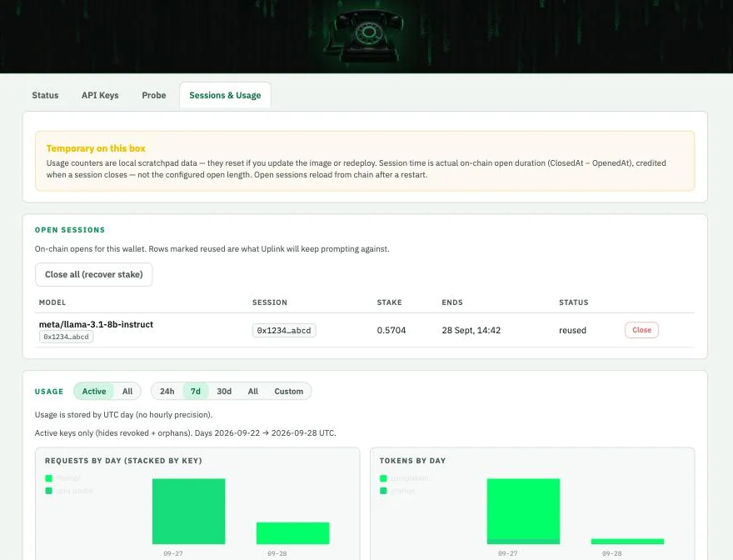Click the STATUS column header

click(x=574, y=302)
